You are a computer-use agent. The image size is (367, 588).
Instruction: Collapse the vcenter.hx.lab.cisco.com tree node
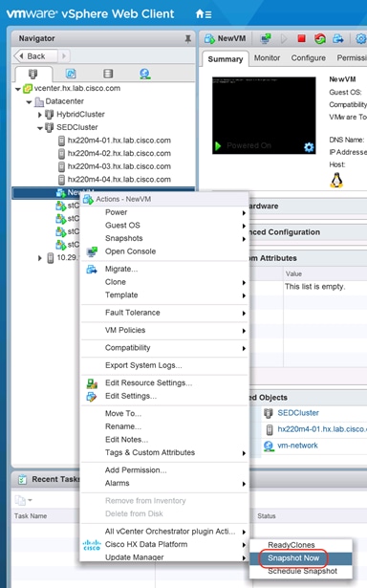[17, 89]
